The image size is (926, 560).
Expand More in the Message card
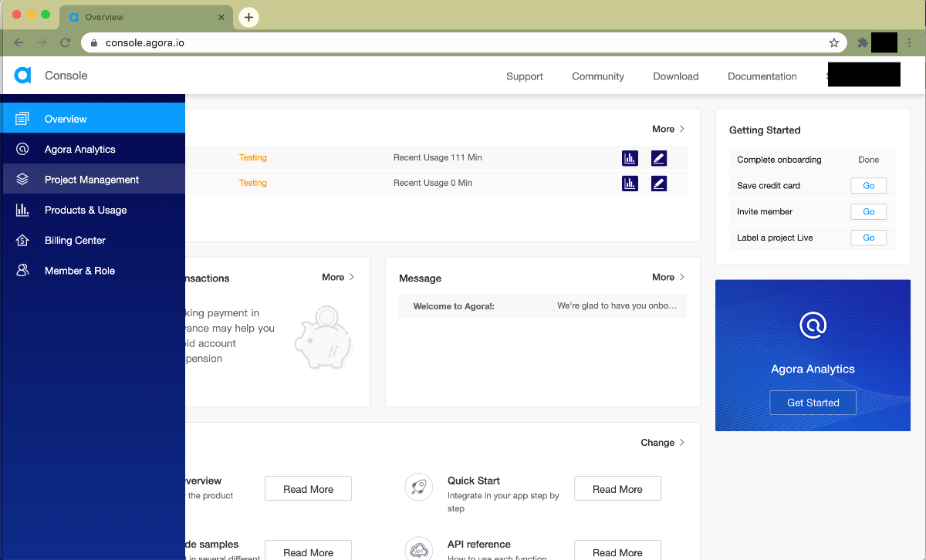click(668, 277)
